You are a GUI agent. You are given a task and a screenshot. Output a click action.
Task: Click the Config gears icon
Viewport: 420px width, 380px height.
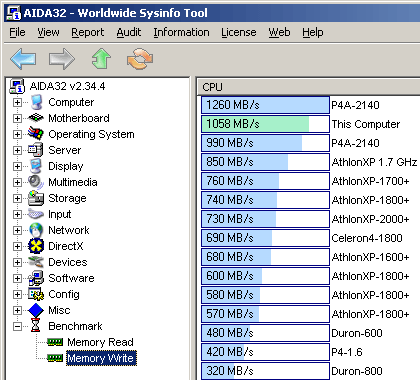(x=36, y=294)
